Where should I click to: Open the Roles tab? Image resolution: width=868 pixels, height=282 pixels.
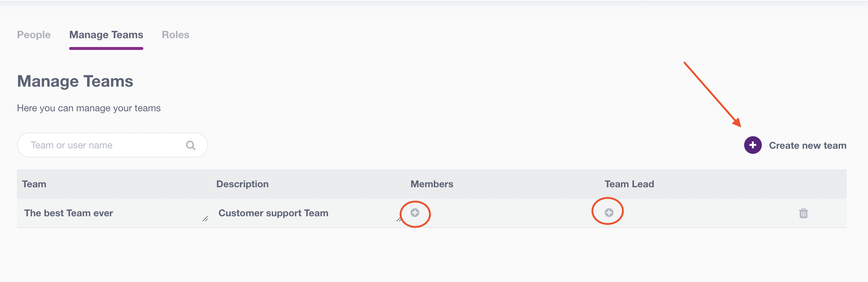point(176,35)
